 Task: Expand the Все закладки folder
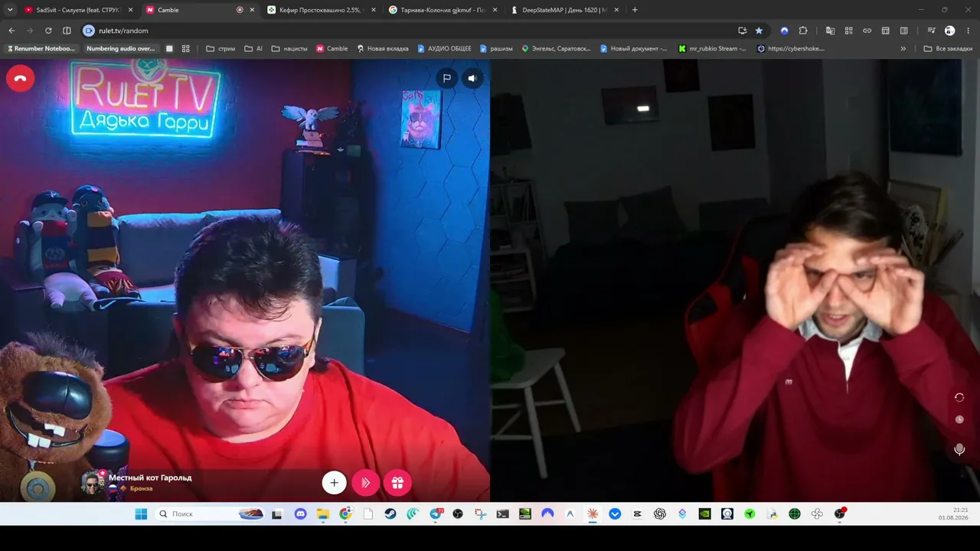[948, 48]
